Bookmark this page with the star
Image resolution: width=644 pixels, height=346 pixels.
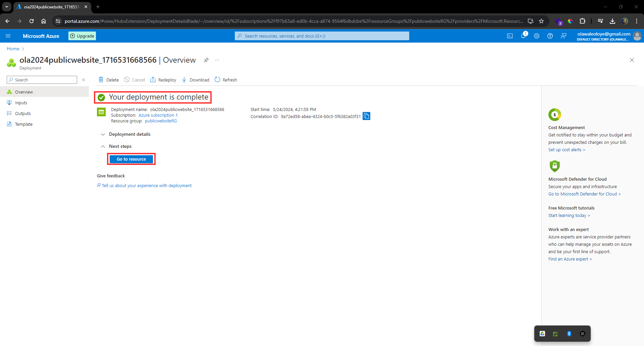point(541,21)
